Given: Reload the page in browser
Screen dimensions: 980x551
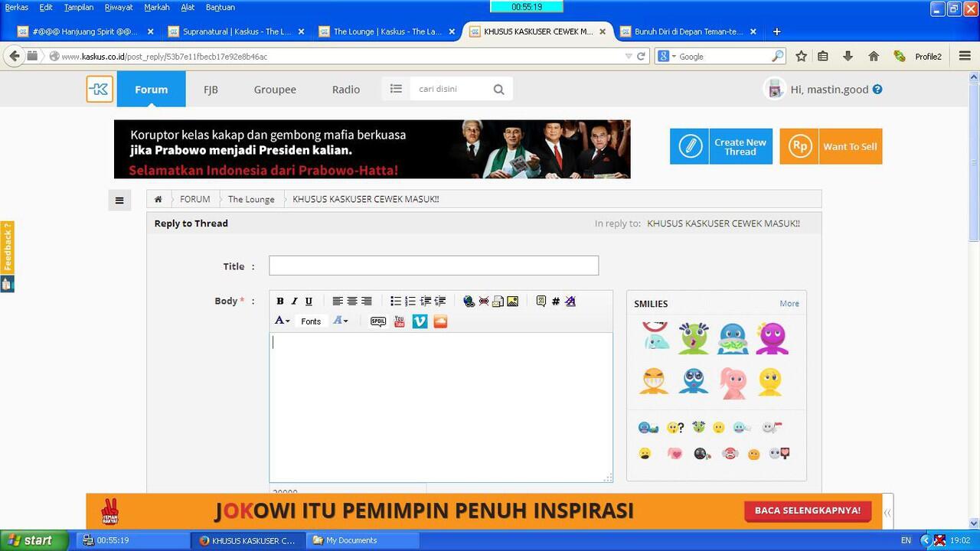Looking at the screenshot, I should 642,56.
